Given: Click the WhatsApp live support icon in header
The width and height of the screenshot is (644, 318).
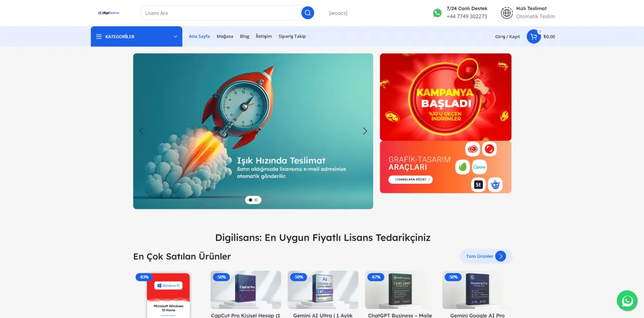Looking at the screenshot, I should coord(437,13).
